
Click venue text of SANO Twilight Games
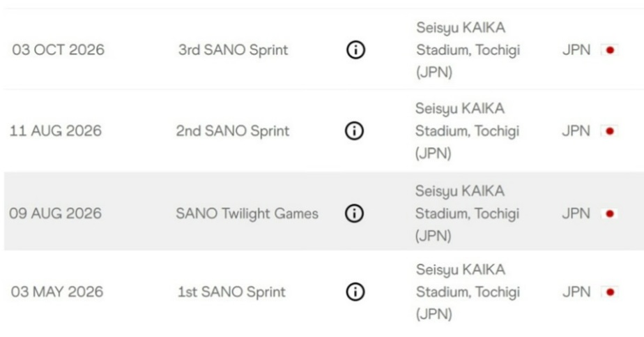(467, 214)
